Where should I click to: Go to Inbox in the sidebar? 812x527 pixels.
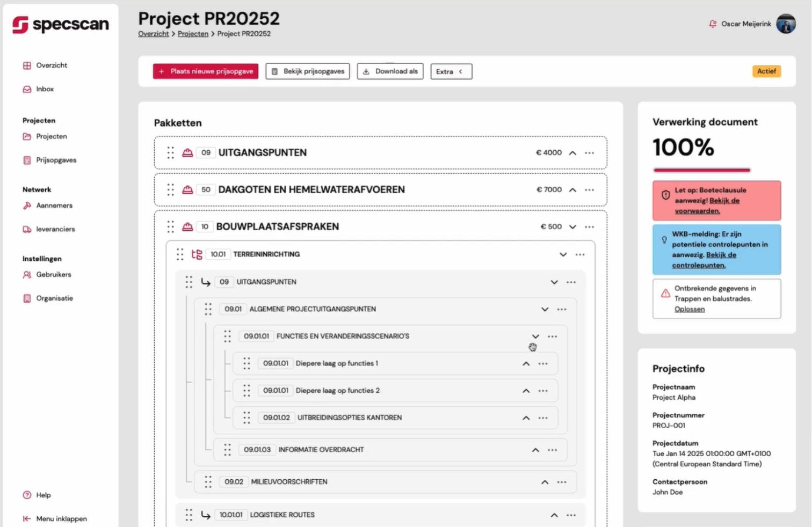(45, 89)
